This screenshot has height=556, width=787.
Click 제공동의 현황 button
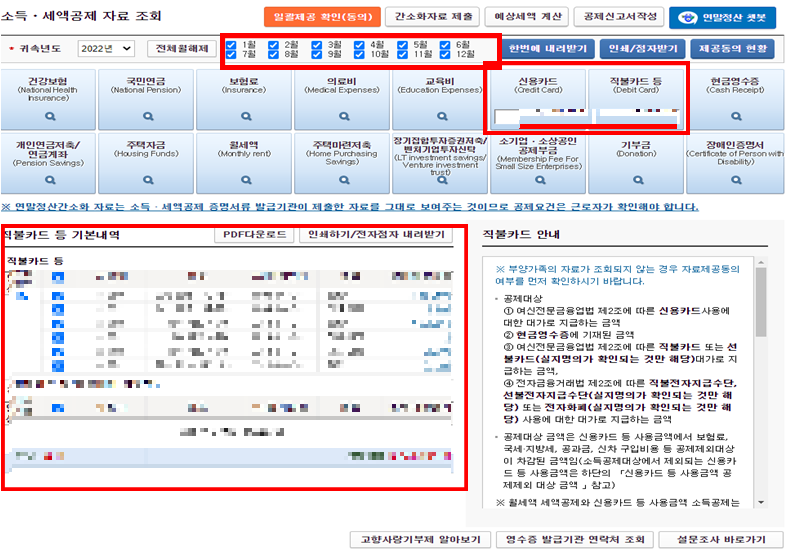733,49
